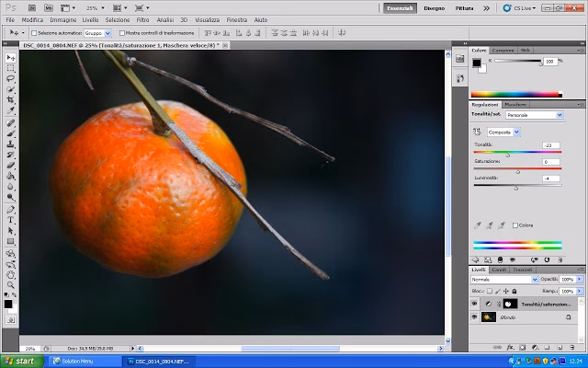Open the Opacità slider arrow
Viewport: 588px width, 368px height.
click(580, 280)
